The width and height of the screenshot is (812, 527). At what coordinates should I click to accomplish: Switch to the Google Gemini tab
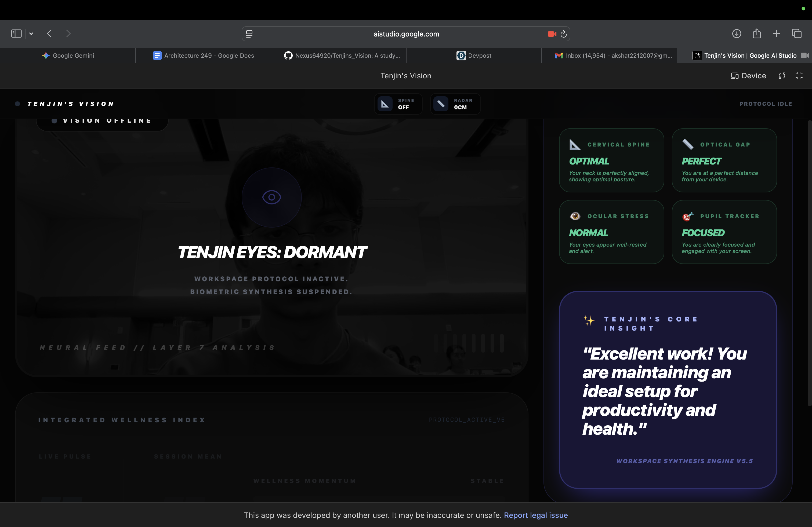tap(68, 56)
